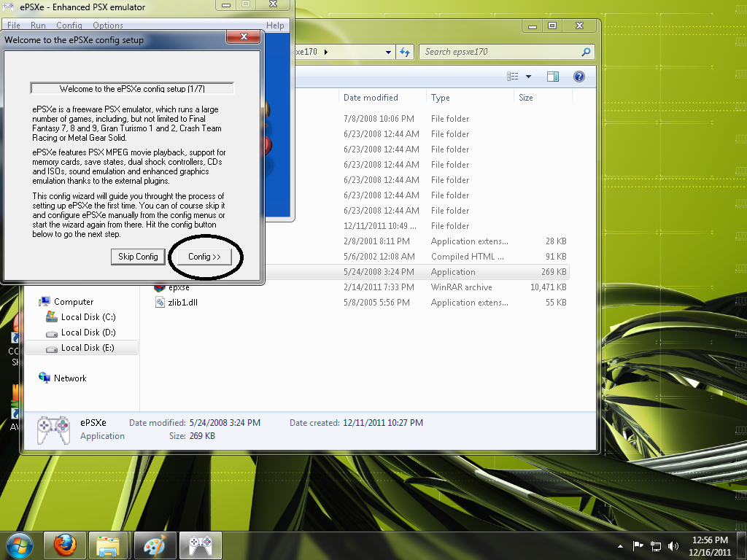The height and width of the screenshot is (560, 747).
Task: Open Windows Explorer from the taskbar
Action: pos(108,545)
